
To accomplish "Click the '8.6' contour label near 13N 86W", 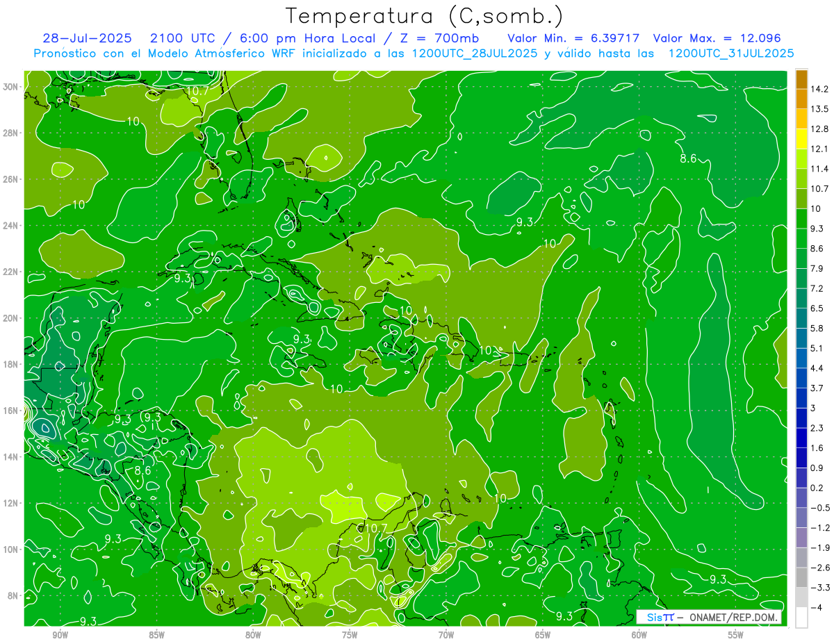I will click(x=143, y=470).
